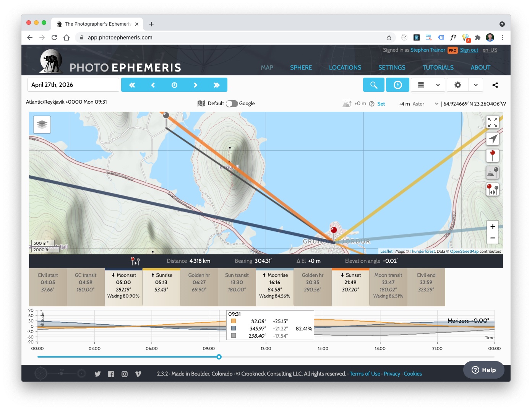Viewport: 532px width, 410px height.
Task: Jump to current time clock icon
Action: (174, 85)
